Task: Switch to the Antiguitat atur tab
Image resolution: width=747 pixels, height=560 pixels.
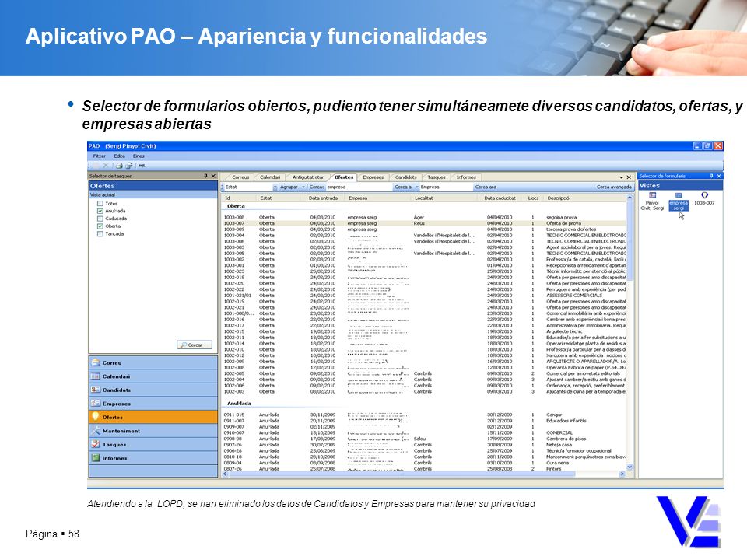Action: (x=308, y=177)
